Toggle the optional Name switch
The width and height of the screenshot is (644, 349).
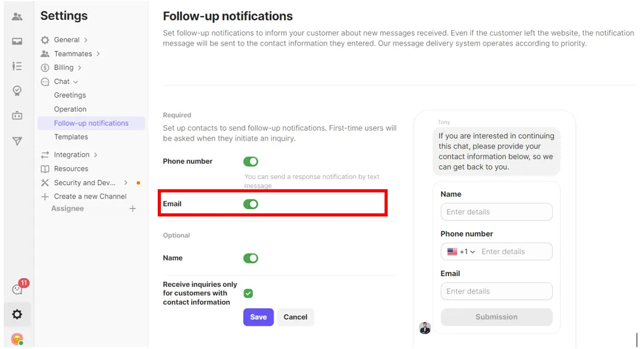click(x=251, y=258)
